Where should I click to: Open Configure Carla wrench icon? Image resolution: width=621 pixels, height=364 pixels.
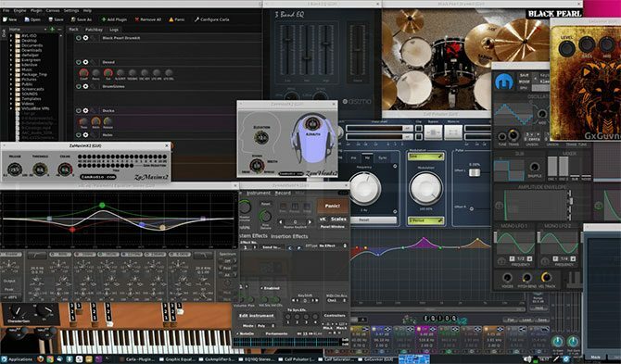coord(196,19)
